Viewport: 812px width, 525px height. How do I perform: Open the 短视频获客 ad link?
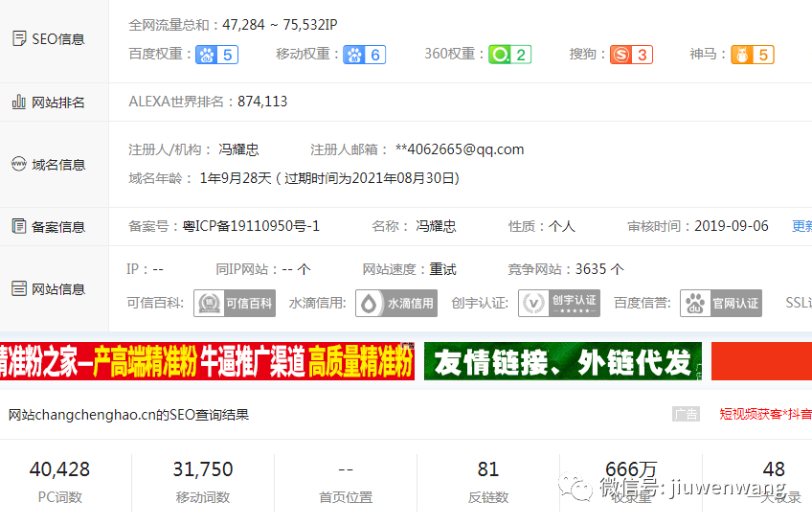click(765, 414)
